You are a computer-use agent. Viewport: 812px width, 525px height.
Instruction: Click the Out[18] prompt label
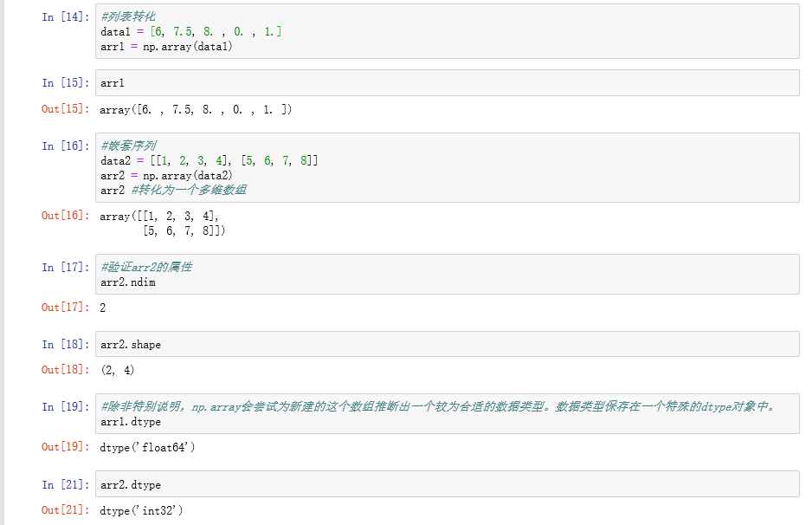pos(65,370)
